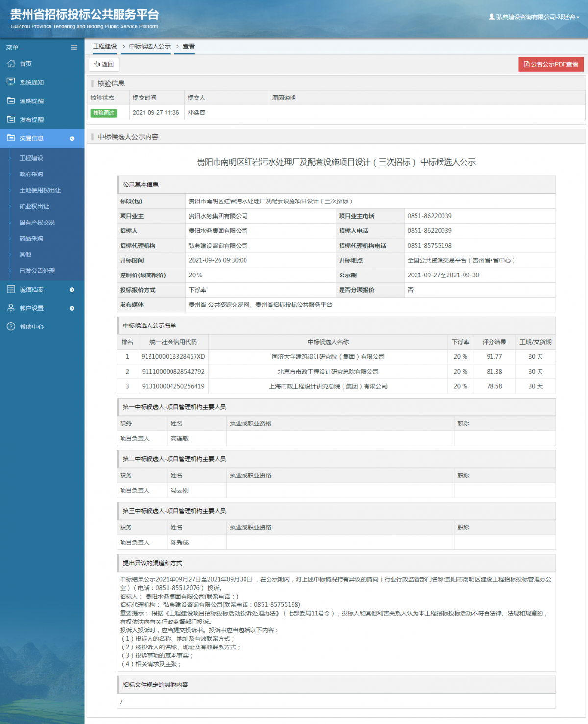The image size is (588, 724).
Task: Open 逾期提醒 menu item
Action: [x=31, y=101]
